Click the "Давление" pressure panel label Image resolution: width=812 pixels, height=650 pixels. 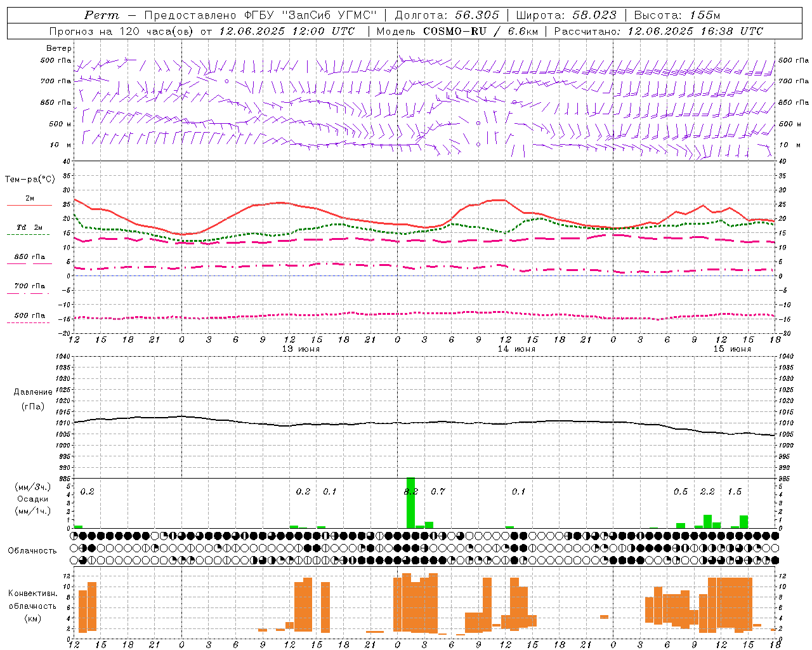(33, 392)
